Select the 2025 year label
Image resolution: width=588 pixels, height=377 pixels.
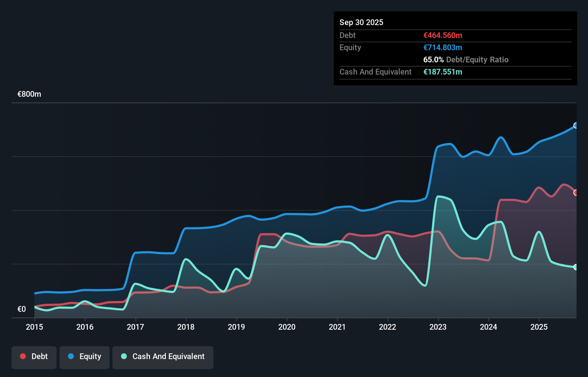coord(539,327)
